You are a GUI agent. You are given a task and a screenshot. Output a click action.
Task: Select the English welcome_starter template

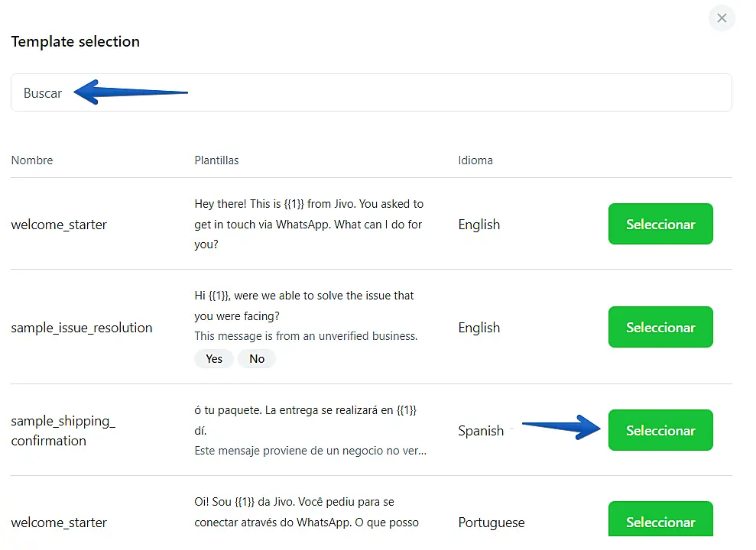(660, 225)
